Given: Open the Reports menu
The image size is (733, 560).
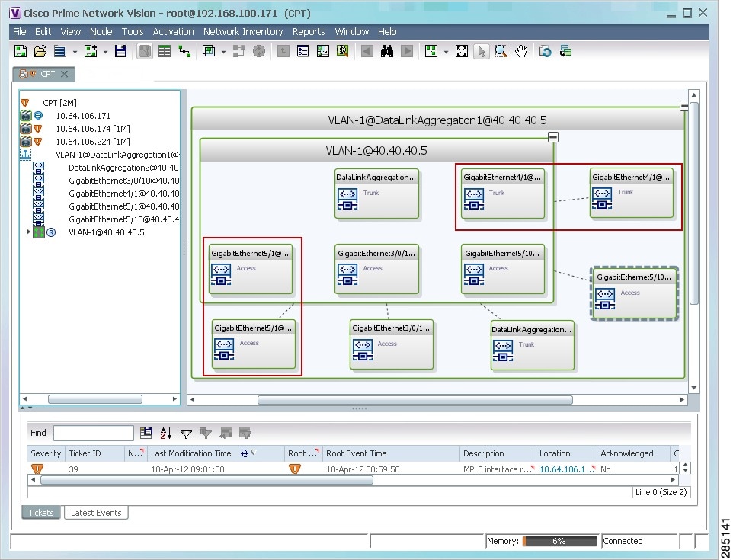Looking at the screenshot, I should coord(309,32).
